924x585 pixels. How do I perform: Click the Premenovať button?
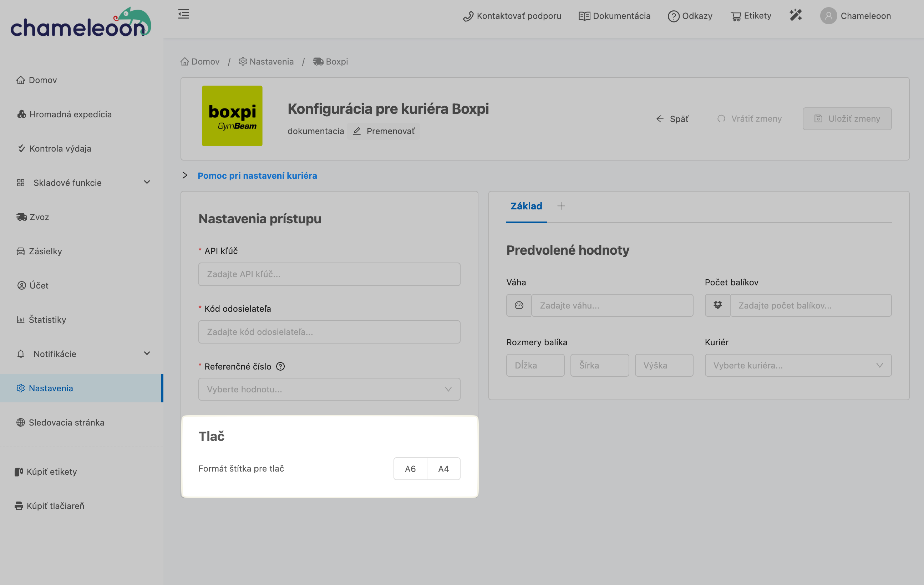coord(384,131)
